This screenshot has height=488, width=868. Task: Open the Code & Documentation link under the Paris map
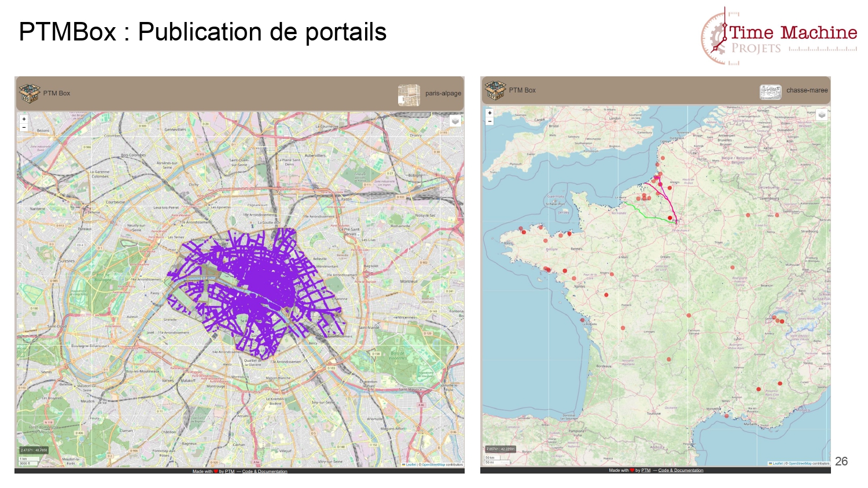264,472
